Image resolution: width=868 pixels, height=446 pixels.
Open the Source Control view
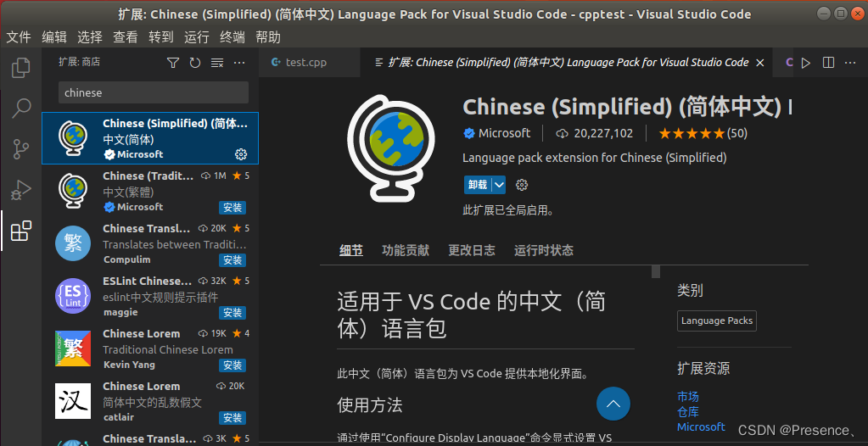(x=21, y=149)
